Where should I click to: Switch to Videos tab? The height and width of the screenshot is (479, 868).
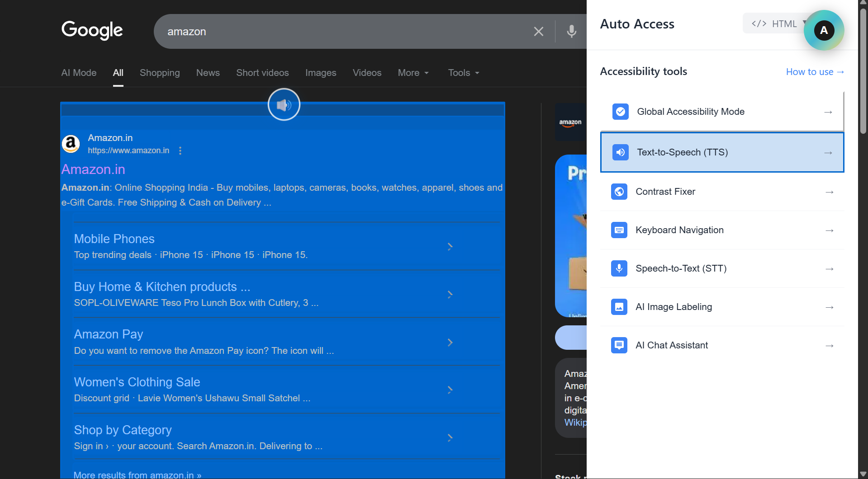367,73
